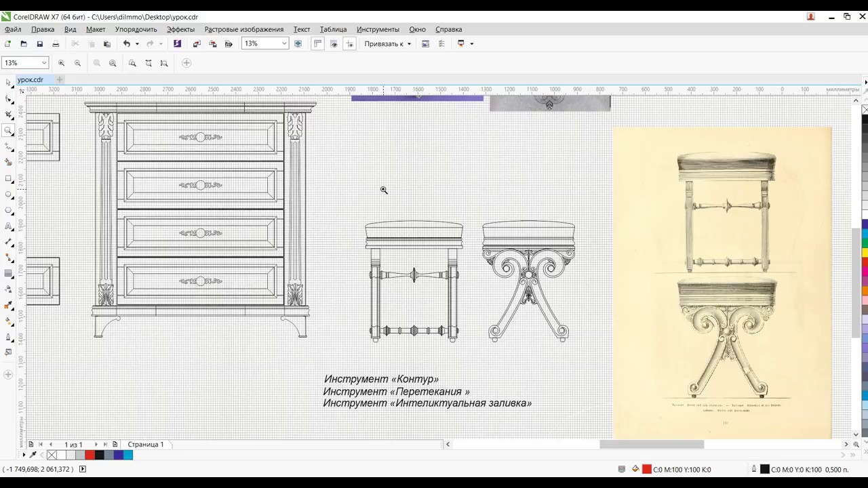
Task: Open the Эффекты menu
Action: click(181, 29)
